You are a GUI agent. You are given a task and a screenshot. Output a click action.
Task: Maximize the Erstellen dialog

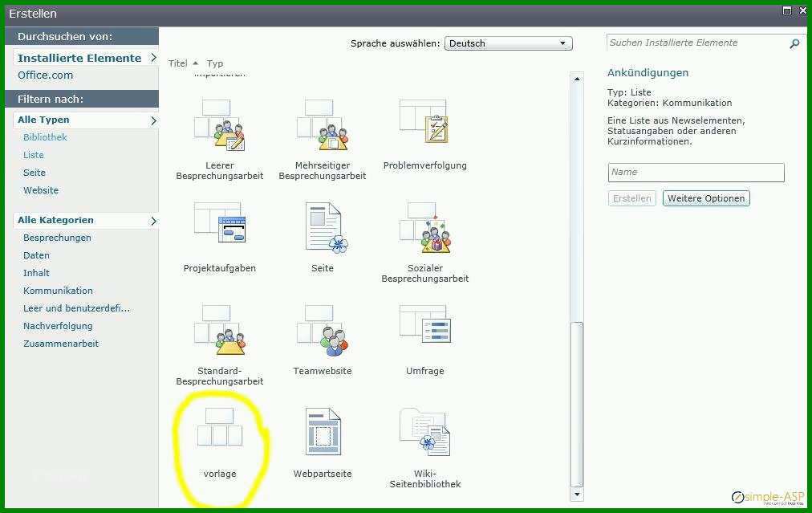click(787, 10)
